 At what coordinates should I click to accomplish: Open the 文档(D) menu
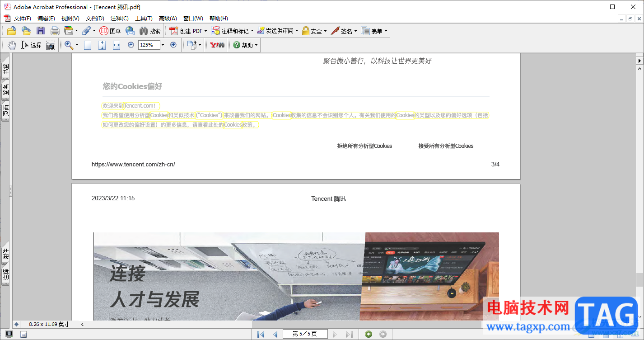[x=95, y=19]
